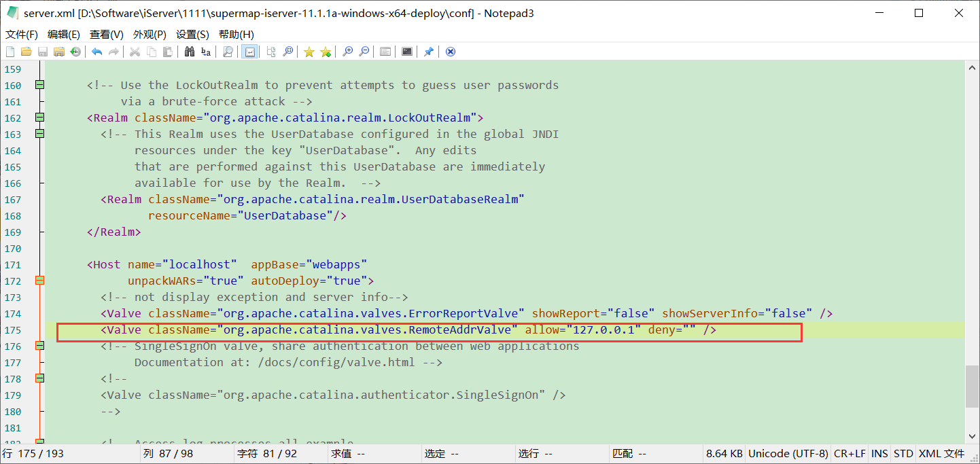This screenshot has width=980, height=464.
Task: Click the vertical scrollbar thumb
Action: 972,387
